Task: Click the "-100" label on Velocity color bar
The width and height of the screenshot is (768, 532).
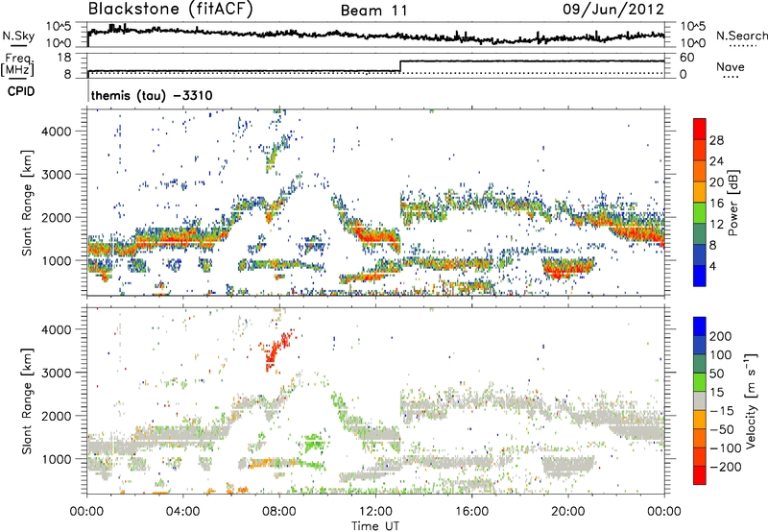Action: pyautogui.click(x=725, y=448)
